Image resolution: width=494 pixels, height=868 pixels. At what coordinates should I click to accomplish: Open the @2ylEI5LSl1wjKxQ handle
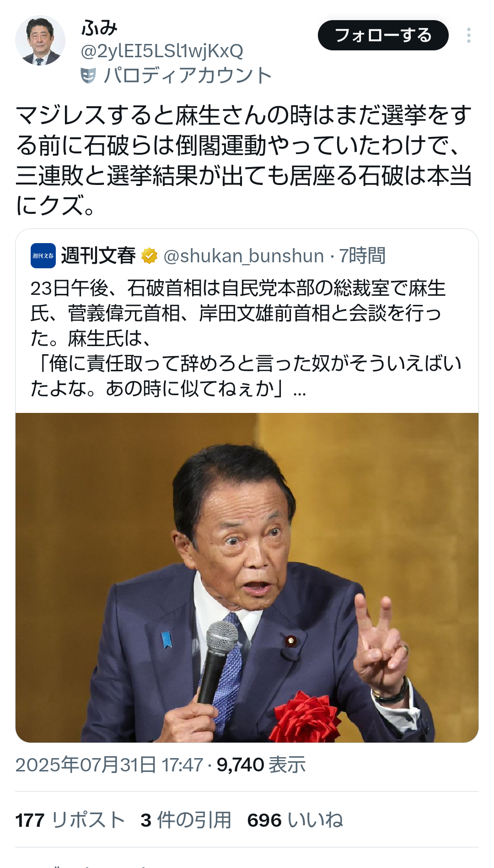pyautogui.click(x=162, y=51)
